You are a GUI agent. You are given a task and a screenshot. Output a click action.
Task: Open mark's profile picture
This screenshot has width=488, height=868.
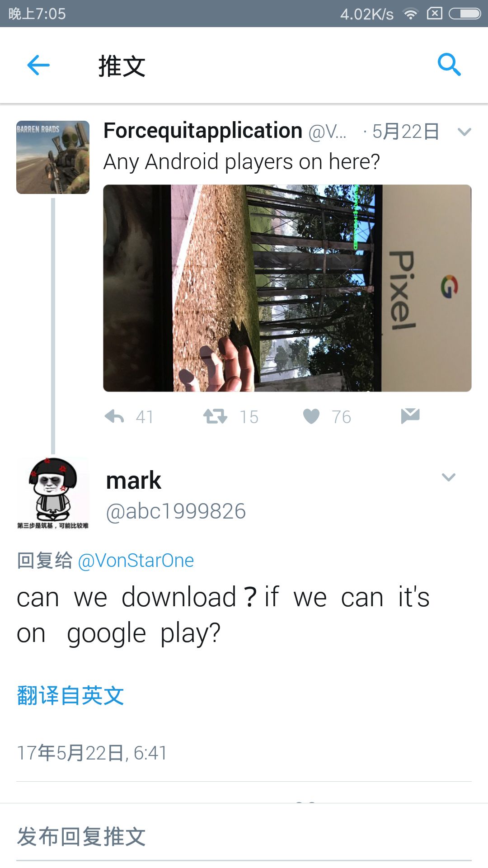click(x=53, y=493)
